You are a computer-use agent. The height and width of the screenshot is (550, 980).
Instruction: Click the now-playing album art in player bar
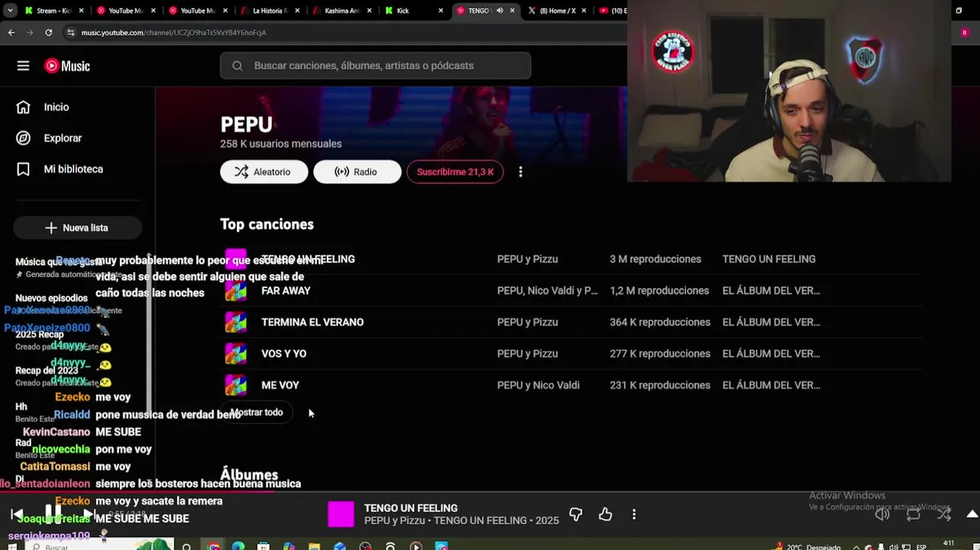pos(341,514)
